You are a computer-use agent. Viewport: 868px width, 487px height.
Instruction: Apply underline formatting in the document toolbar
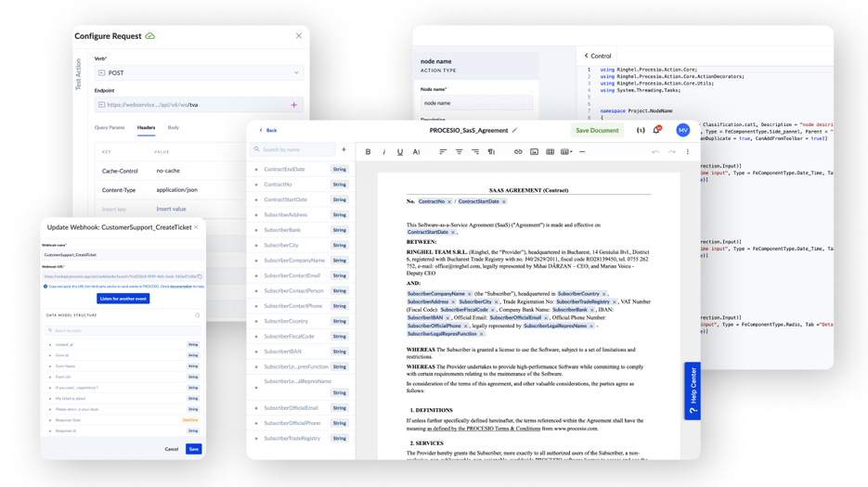coord(400,152)
